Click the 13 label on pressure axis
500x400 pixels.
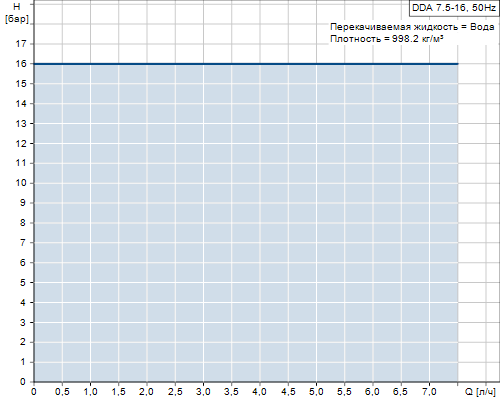pyautogui.click(x=21, y=123)
